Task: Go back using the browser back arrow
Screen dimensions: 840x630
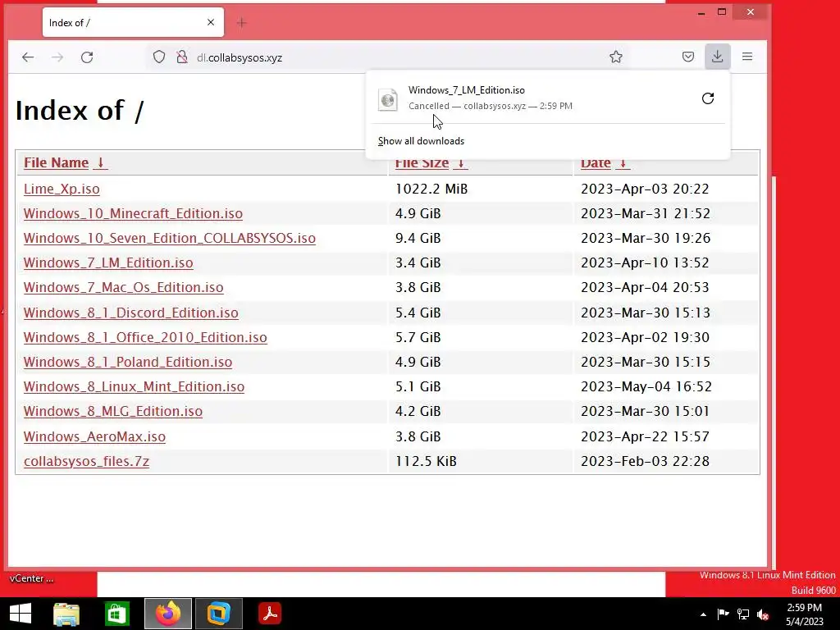Action: (28, 57)
